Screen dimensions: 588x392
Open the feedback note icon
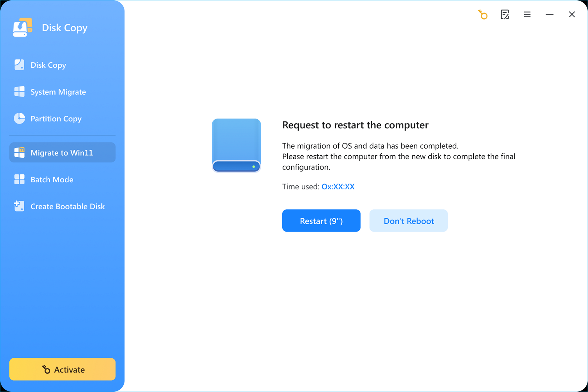coord(505,14)
